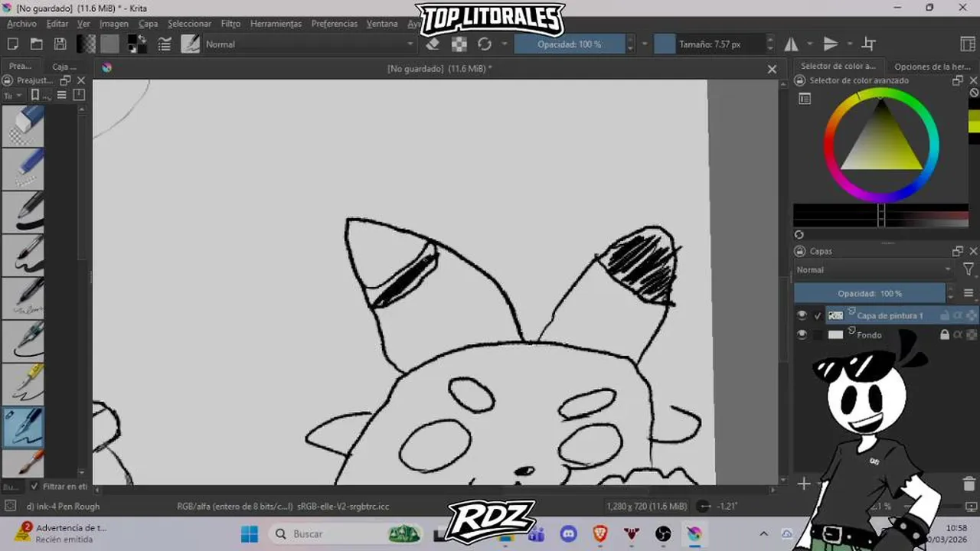Select the highlighted Ink-4 Pen Rough preset
This screenshot has width=980, height=551.
tap(23, 427)
